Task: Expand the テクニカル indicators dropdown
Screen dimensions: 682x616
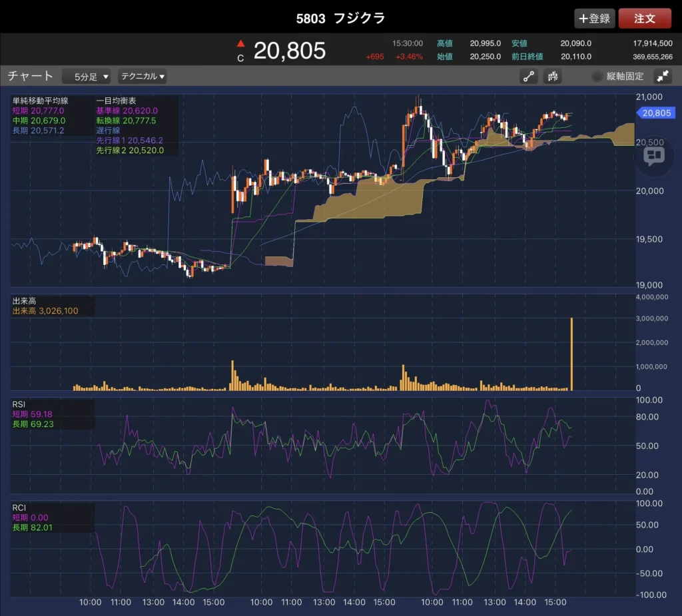Action: tap(143, 77)
